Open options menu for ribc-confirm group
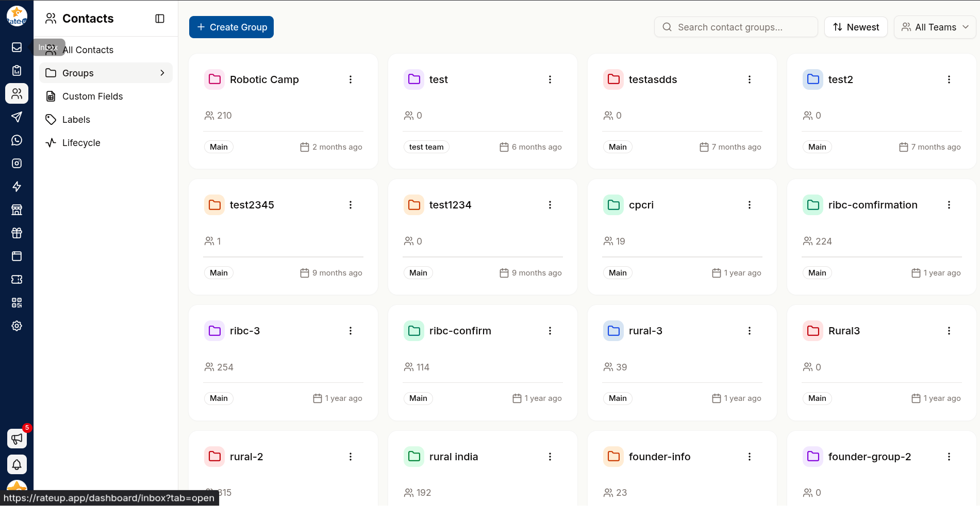980x517 pixels. click(x=550, y=331)
